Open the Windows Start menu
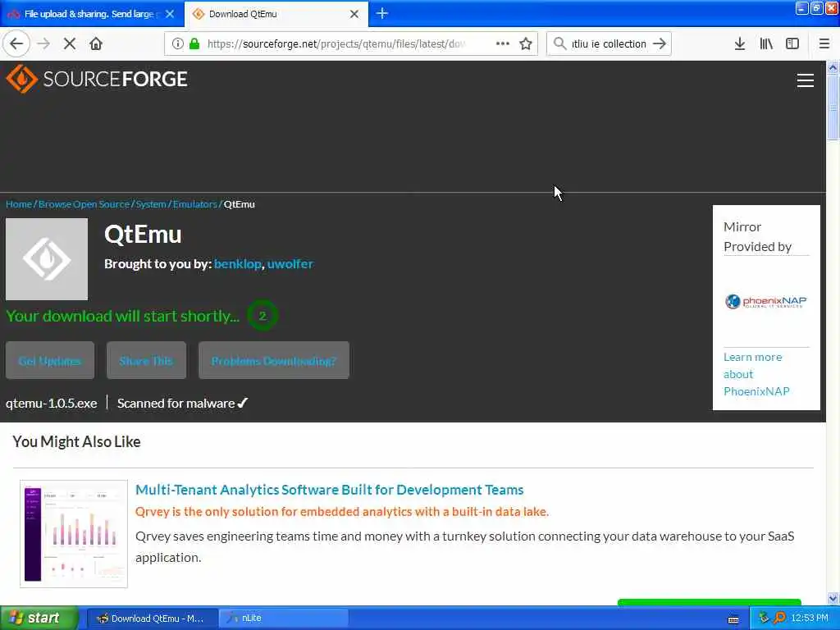 click(x=39, y=618)
